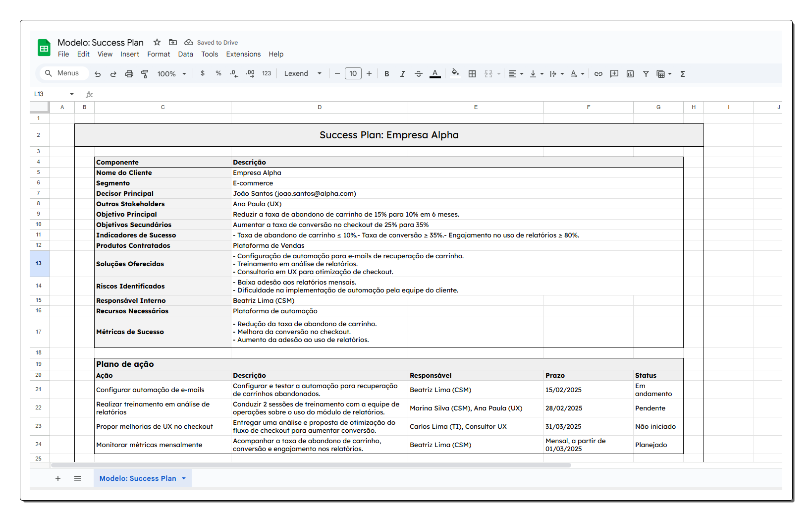Select row 13 header
The height and width of the screenshot is (520, 812).
point(39,263)
